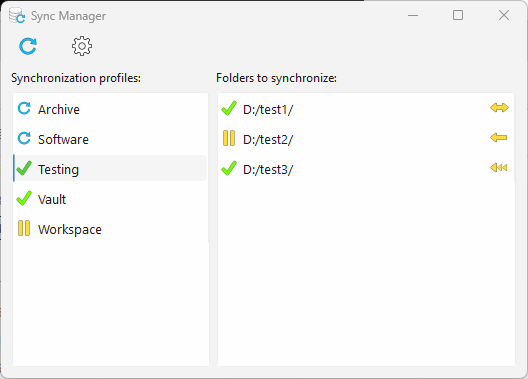The height and width of the screenshot is (379, 528).
Task: Select the Testing profile
Action: (110, 169)
